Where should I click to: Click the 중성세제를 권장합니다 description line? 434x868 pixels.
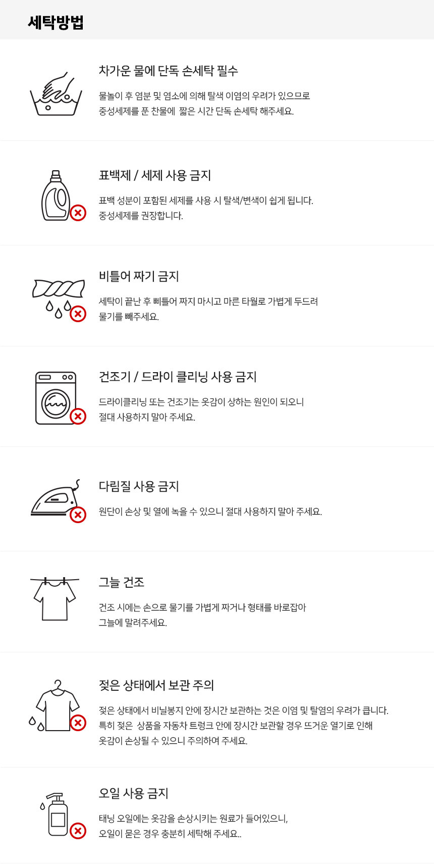point(141,216)
